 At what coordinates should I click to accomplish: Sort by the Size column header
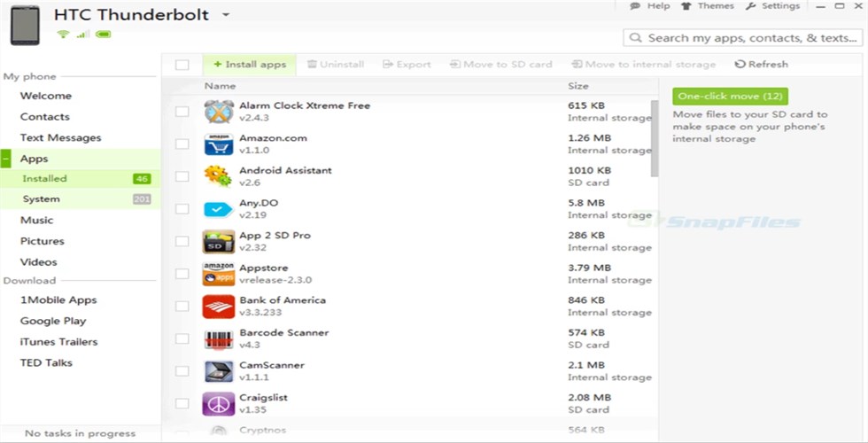(577, 86)
